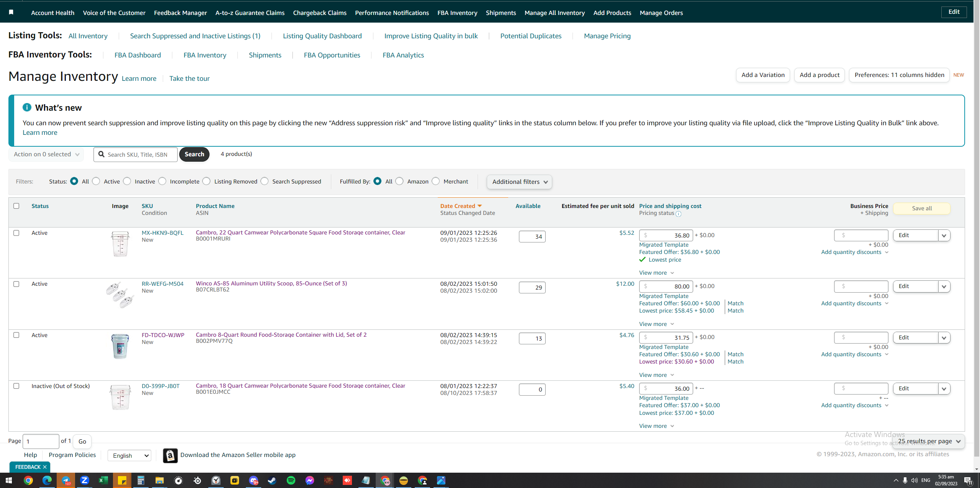Sort by Date Created column header

coord(461,206)
